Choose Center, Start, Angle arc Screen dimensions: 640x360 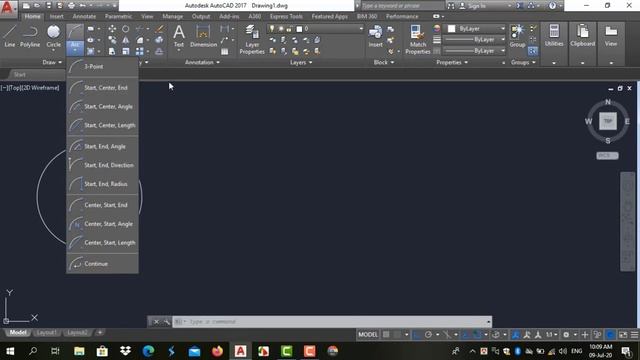(102, 224)
